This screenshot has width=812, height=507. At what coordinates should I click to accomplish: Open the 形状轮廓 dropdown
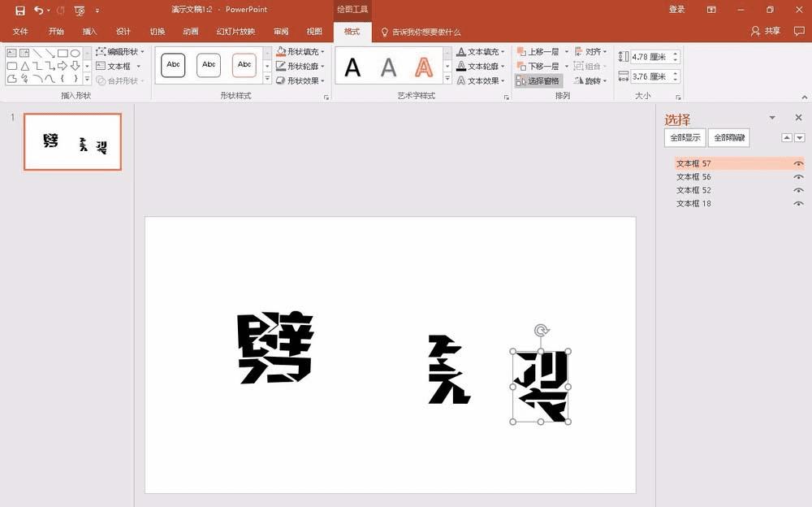point(300,66)
